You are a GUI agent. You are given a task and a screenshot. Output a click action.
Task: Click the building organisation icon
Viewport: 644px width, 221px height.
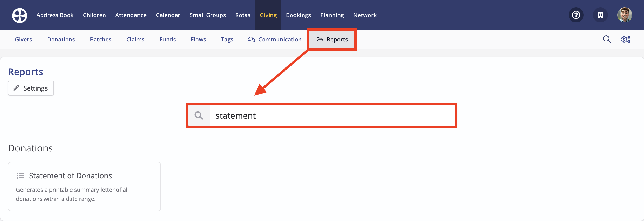[600, 15]
